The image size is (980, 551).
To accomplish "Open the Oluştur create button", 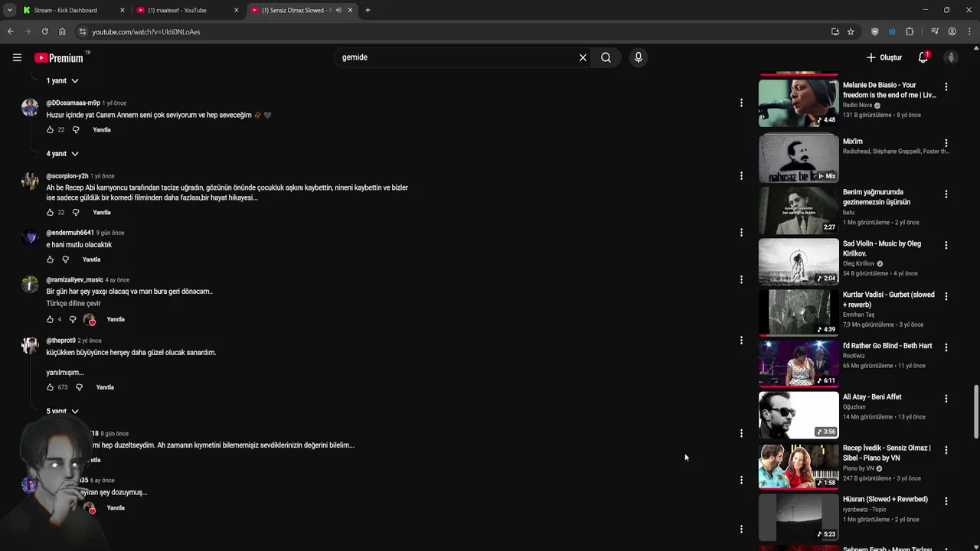I will [x=884, y=57].
